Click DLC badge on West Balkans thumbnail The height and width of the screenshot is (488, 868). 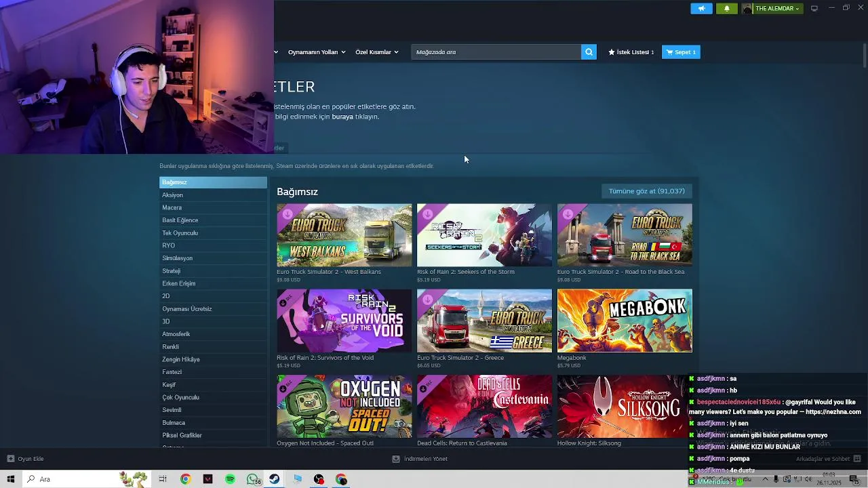[288, 214]
